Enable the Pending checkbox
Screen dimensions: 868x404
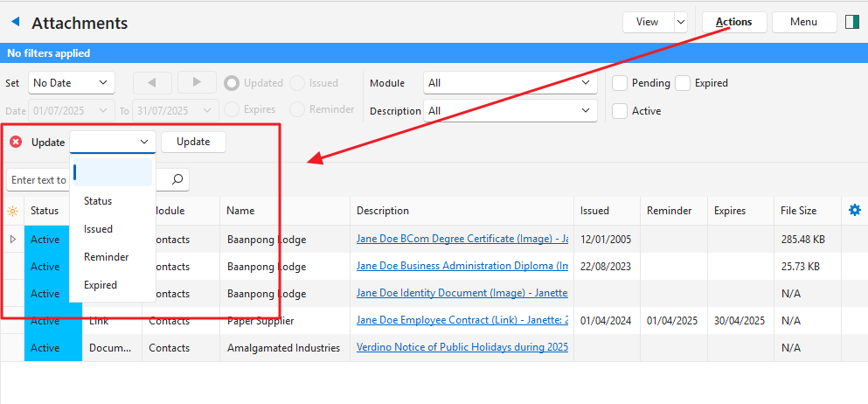(x=620, y=83)
